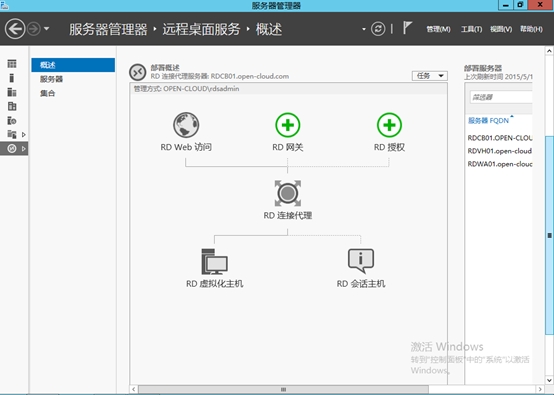Click the RD Web 访问 globe icon
Viewport: 554px width, 395px height.
pos(186,125)
